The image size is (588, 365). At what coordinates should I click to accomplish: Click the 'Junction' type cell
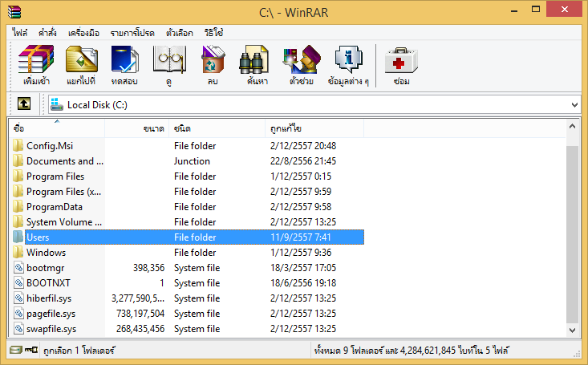(x=192, y=161)
